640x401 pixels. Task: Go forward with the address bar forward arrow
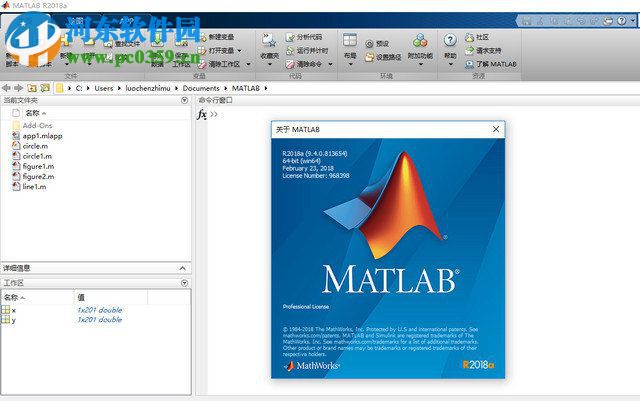tap(18, 88)
